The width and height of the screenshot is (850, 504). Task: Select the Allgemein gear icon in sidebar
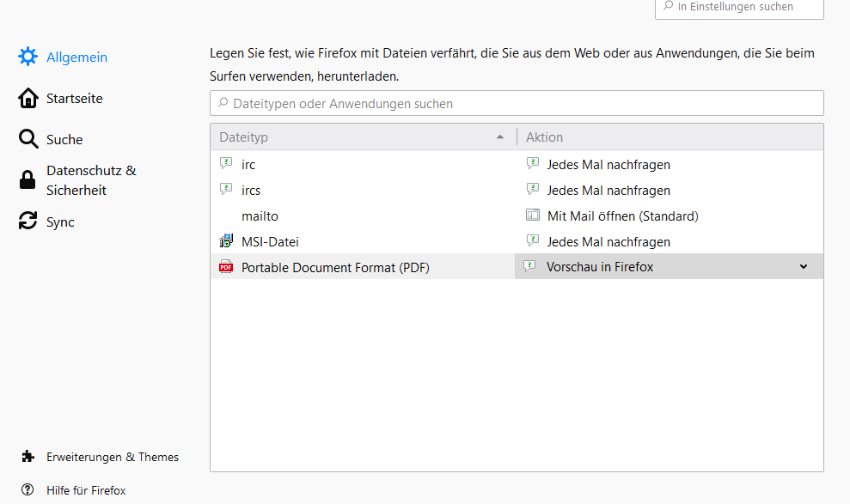(28, 57)
